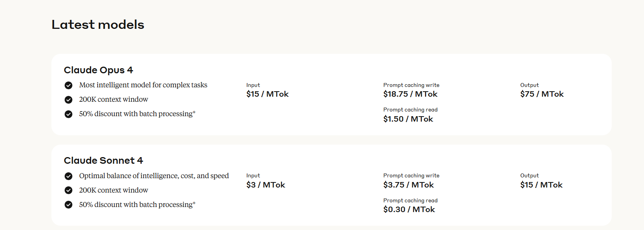The width and height of the screenshot is (644, 230).
Task: Click checkmark icon next to Opus 200K context window
Action: pyautogui.click(x=68, y=100)
